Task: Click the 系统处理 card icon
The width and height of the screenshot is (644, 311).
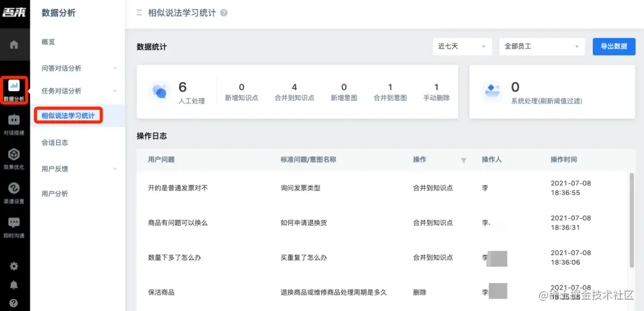Action: (x=492, y=91)
